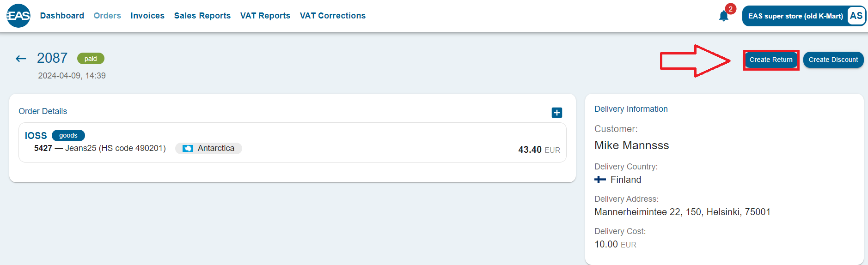Go to the Orders page
This screenshot has width=868, height=265.
point(107,16)
